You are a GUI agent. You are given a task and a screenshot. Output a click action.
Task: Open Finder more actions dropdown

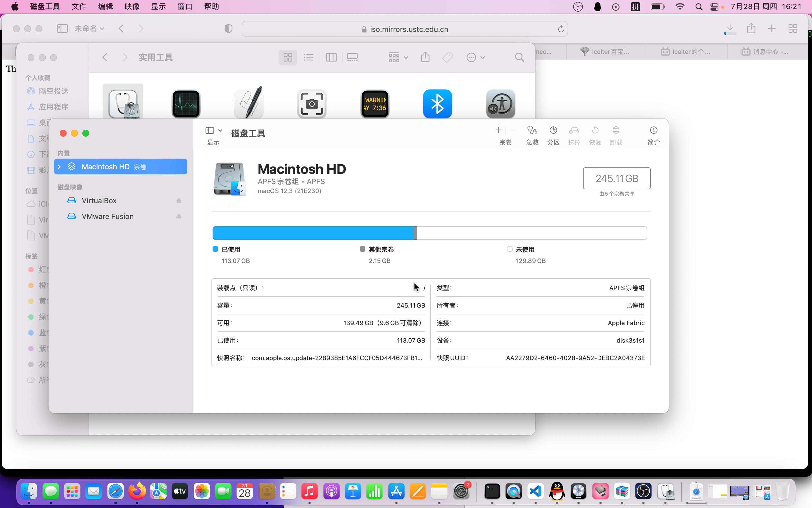tap(475, 58)
